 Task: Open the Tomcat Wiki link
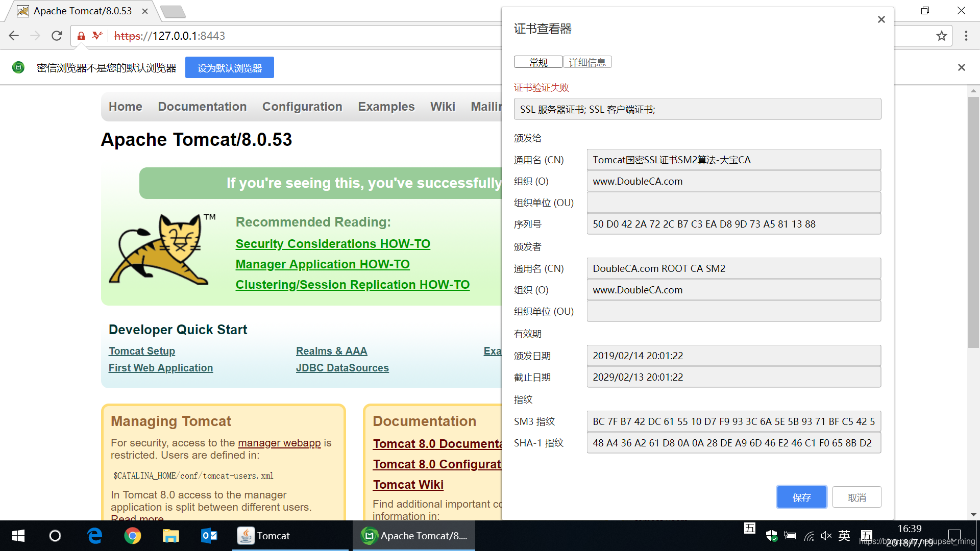(408, 485)
